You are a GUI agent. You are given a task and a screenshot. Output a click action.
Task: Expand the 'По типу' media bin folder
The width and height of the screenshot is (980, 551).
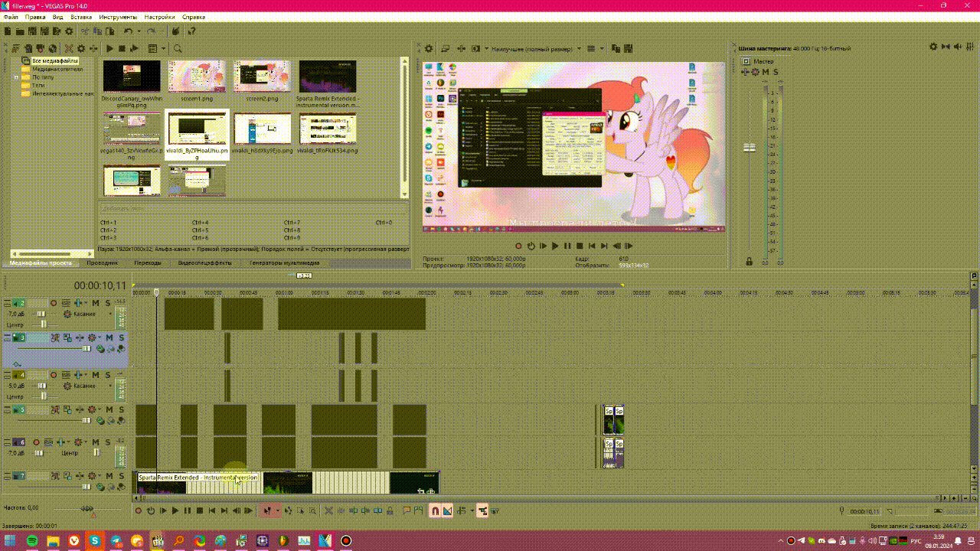pyautogui.click(x=16, y=77)
